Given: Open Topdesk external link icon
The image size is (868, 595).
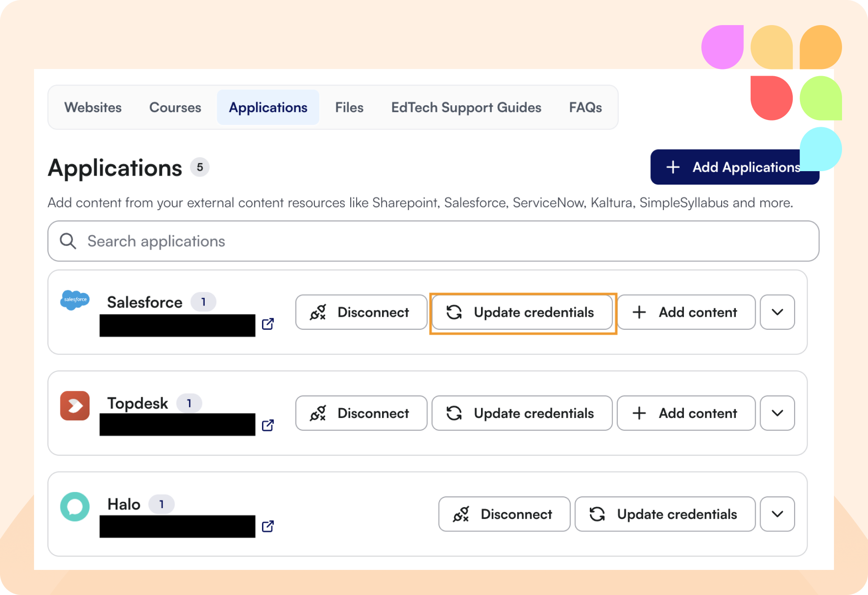Looking at the screenshot, I should coord(268,425).
